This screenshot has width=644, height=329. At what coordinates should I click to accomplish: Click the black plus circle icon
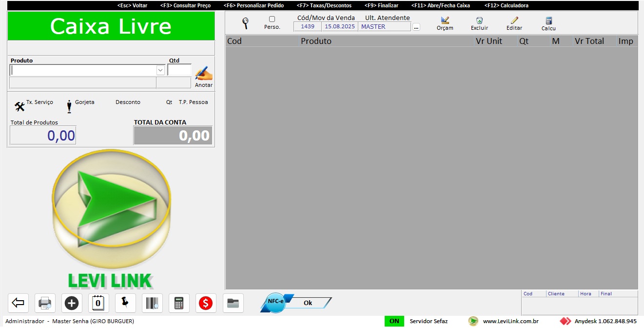pos(72,303)
